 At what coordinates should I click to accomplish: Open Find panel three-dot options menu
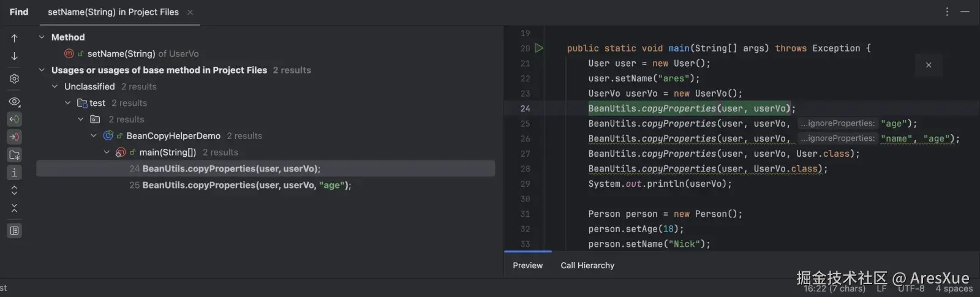(947, 12)
